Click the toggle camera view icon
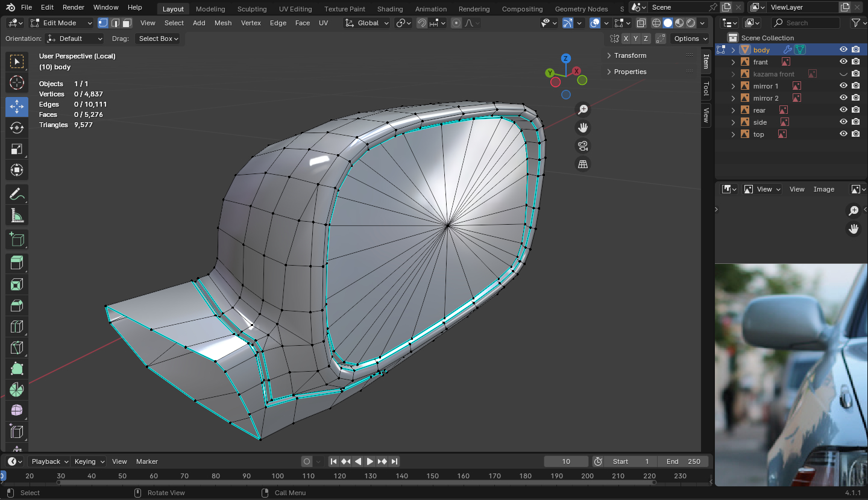The image size is (868, 500). 583,146
